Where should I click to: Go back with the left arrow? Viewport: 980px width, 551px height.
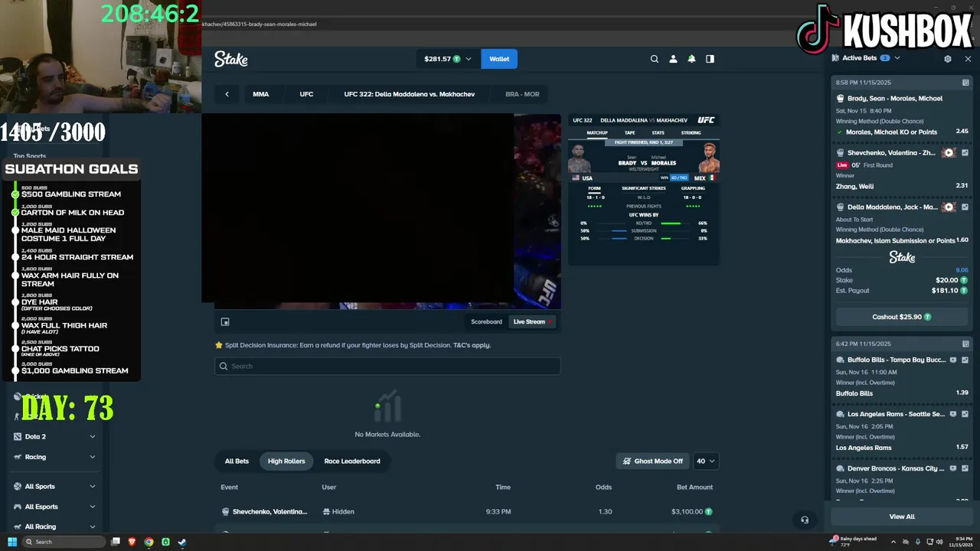(227, 94)
